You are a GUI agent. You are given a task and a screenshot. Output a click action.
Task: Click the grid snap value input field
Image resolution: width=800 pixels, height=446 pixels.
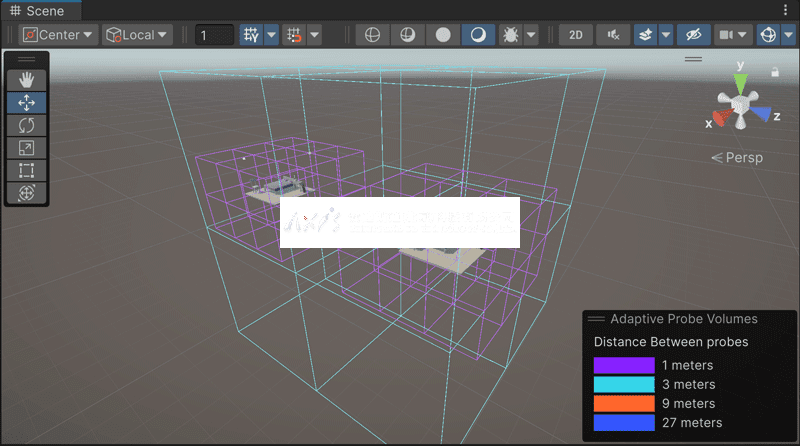click(214, 34)
